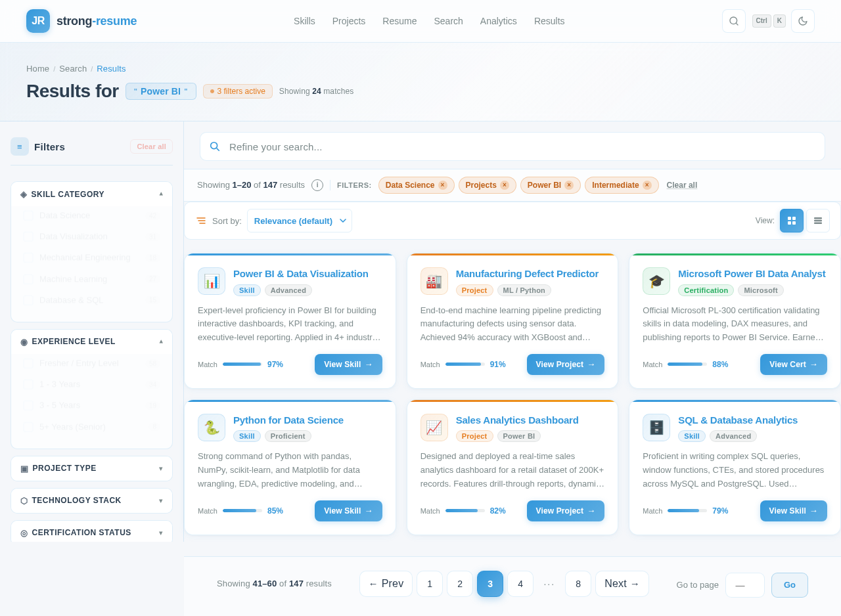Viewport: 841px width, 616px height.
Task: Check the Machine Learning category checkbox
Action: [x=28, y=279]
